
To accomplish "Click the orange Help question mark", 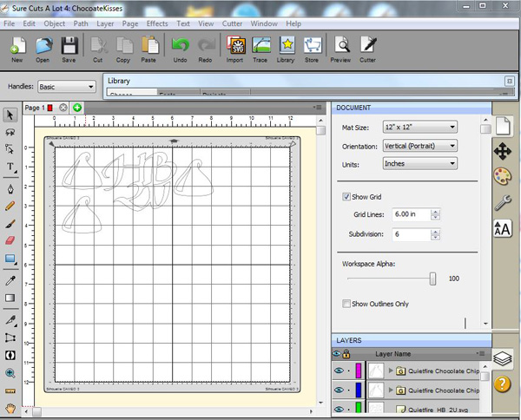I will click(503, 384).
